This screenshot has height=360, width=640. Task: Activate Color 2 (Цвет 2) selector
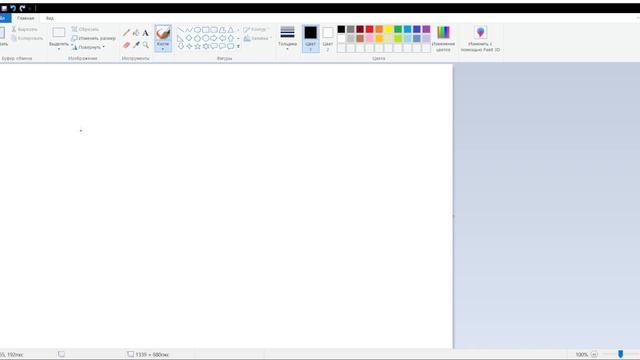point(327,38)
